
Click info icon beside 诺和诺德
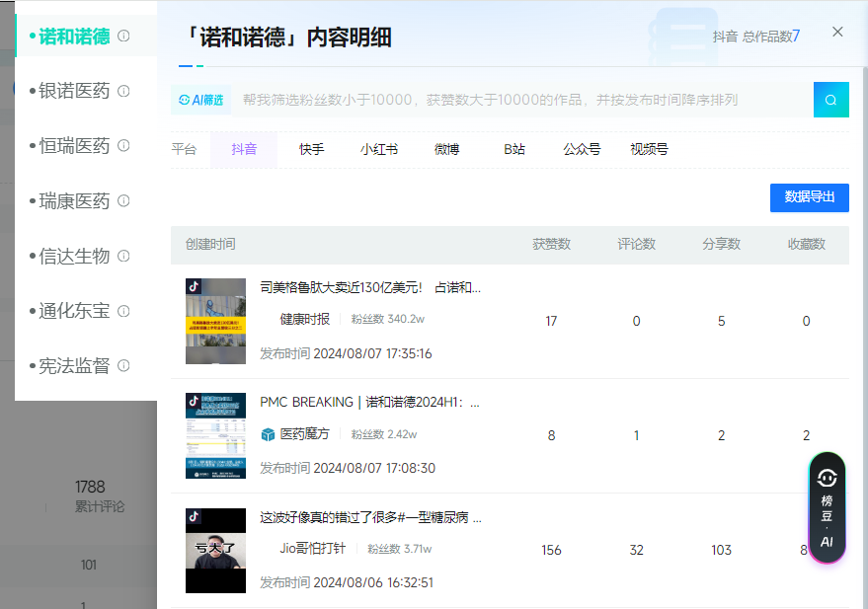[x=124, y=36]
